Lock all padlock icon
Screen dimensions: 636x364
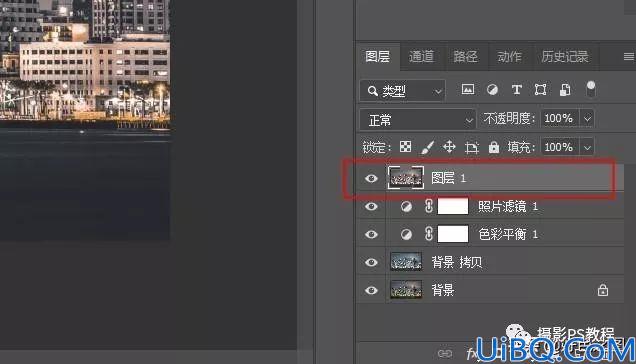point(494,147)
